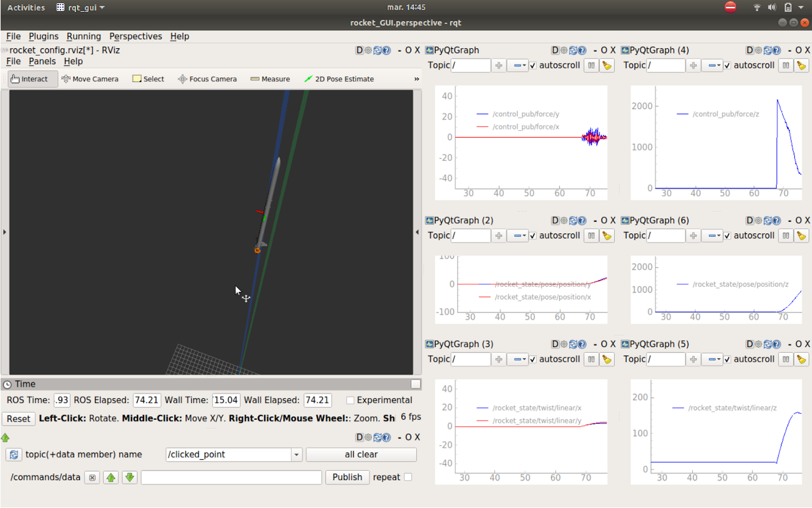This screenshot has width=812, height=508.
Task: Clear the force plot using the broom icon
Action: click(x=607, y=65)
